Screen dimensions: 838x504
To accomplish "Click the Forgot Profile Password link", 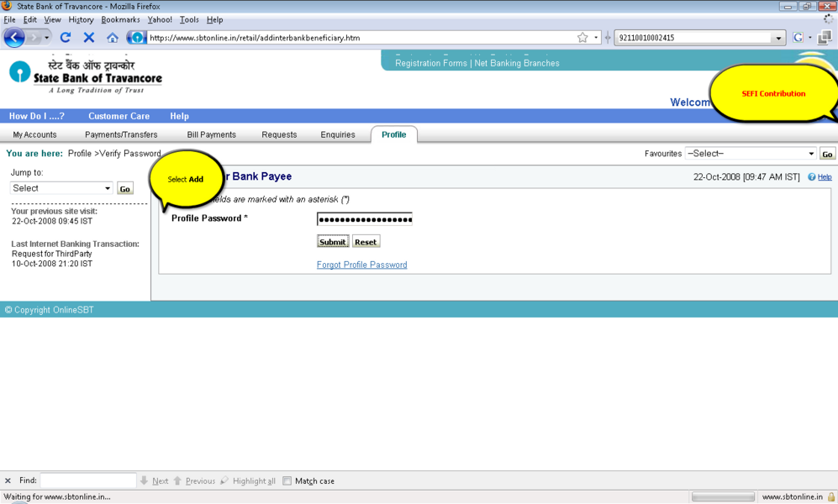I will 361,265.
